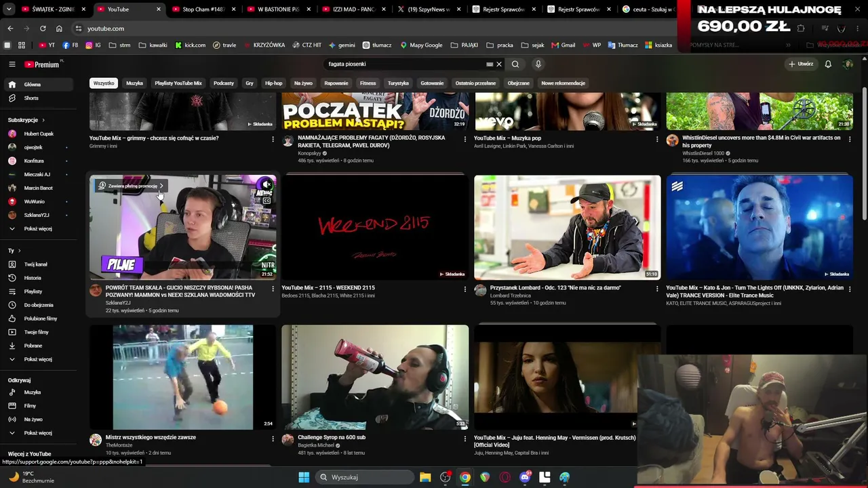Open Opera browser from taskbar
Screen dimensions: 868x488
pos(505,477)
